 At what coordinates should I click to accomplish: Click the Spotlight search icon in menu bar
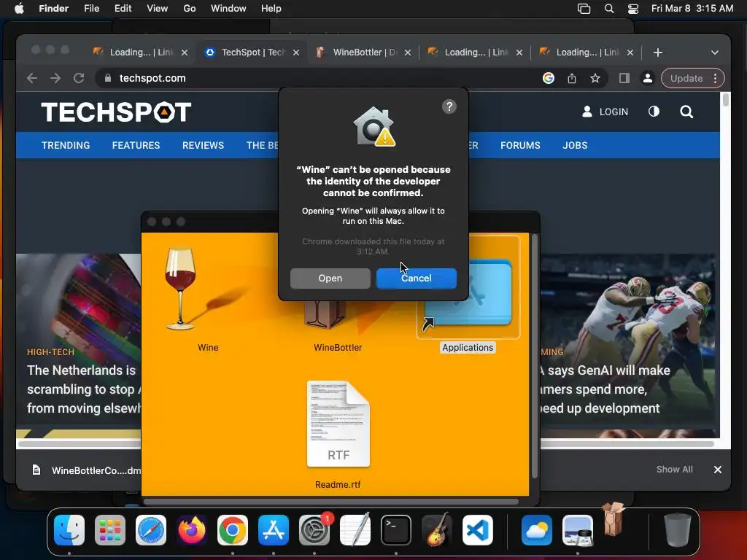[x=609, y=9]
